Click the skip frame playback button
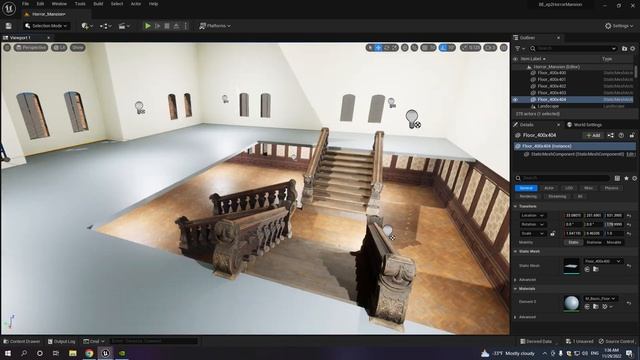 pyautogui.click(x=157, y=26)
